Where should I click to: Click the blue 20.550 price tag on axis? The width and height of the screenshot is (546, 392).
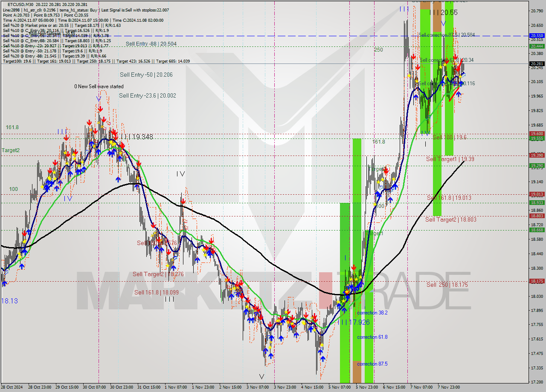[537, 36]
